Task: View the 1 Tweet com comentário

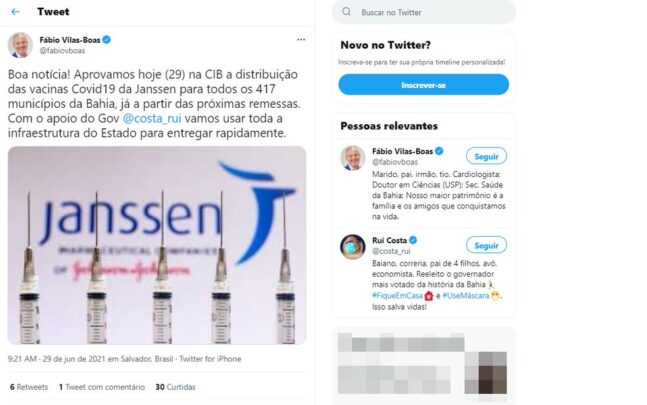Action: point(102,387)
